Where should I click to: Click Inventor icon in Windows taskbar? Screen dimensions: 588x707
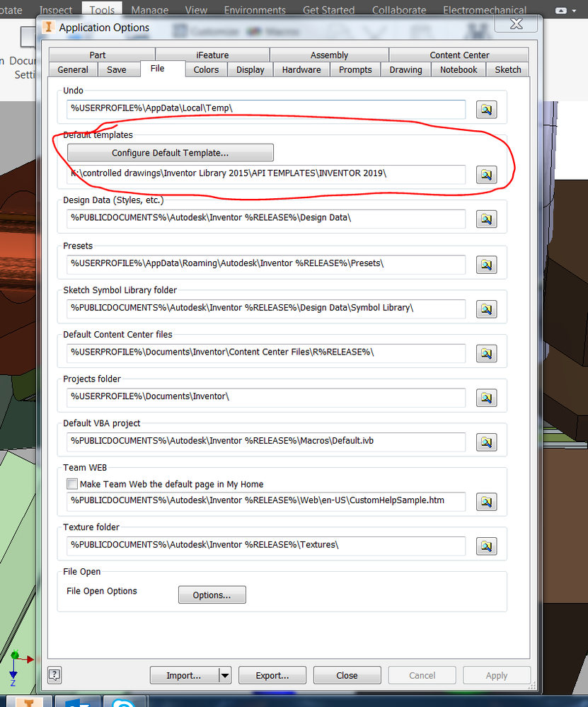(28, 701)
